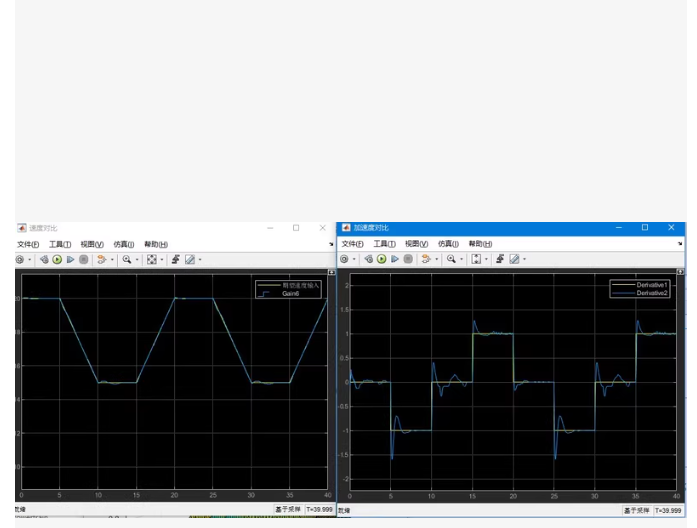
Task: Open 帮助(H) menu in 加速度对比 window
Action: (x=481, y=244)
